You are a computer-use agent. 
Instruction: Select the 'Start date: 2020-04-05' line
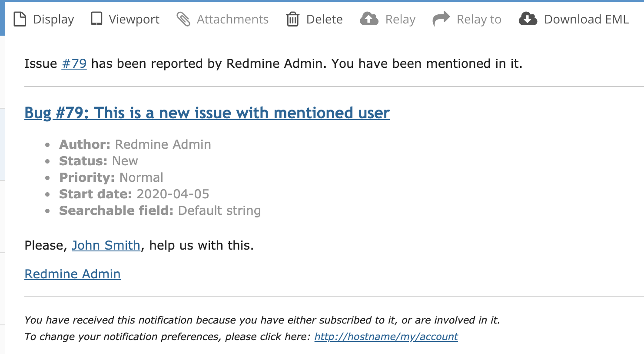[x=134, y=194]
